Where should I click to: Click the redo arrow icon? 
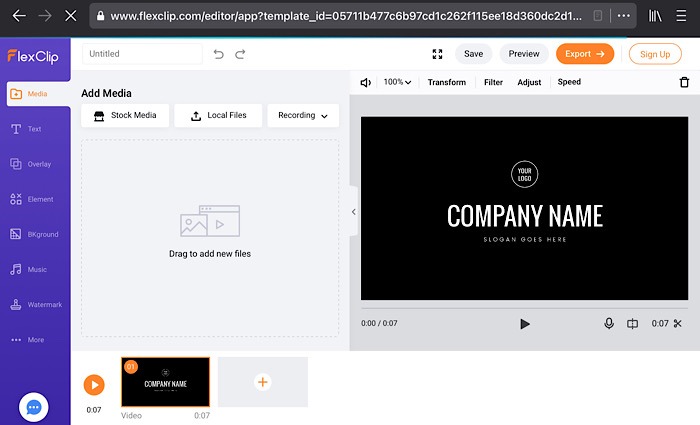tap(240, 54)
